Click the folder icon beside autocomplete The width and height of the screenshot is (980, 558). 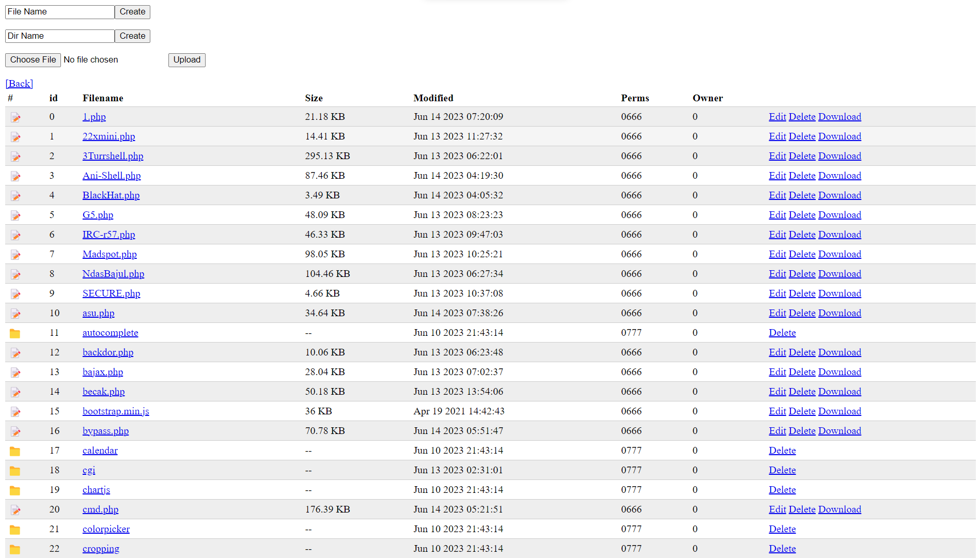click(15, 333)
